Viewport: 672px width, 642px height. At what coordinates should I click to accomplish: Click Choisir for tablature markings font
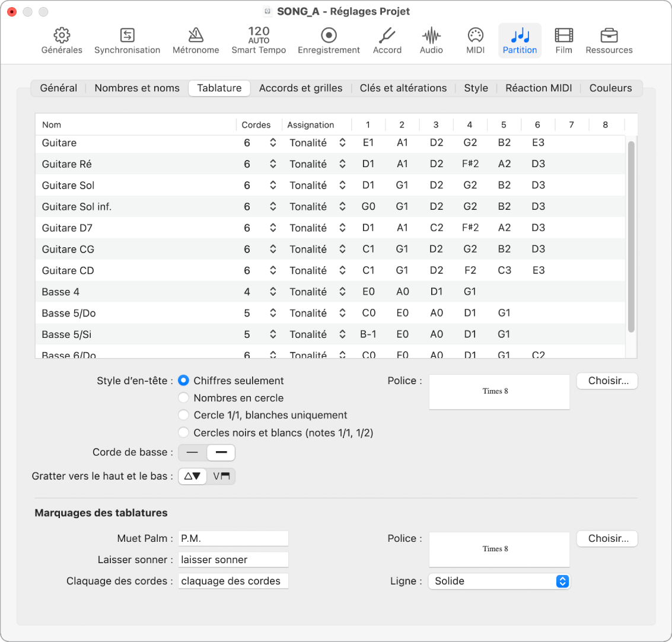point(607,538)
